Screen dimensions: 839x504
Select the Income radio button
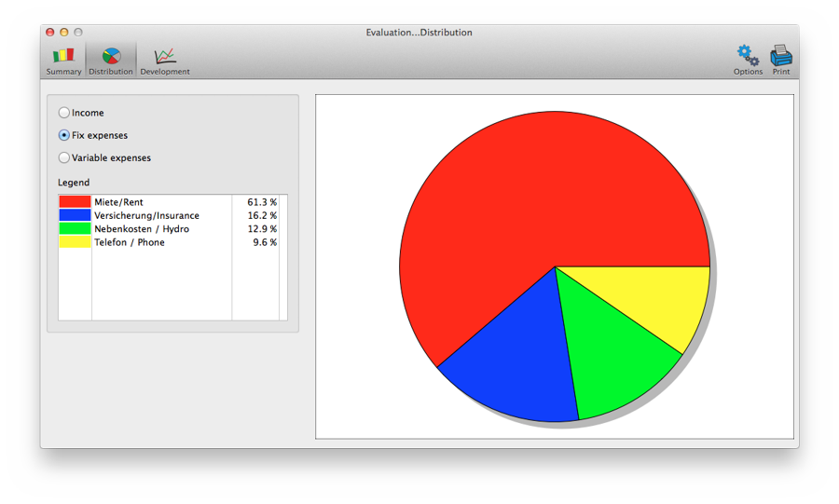click(x=64, y=113)
